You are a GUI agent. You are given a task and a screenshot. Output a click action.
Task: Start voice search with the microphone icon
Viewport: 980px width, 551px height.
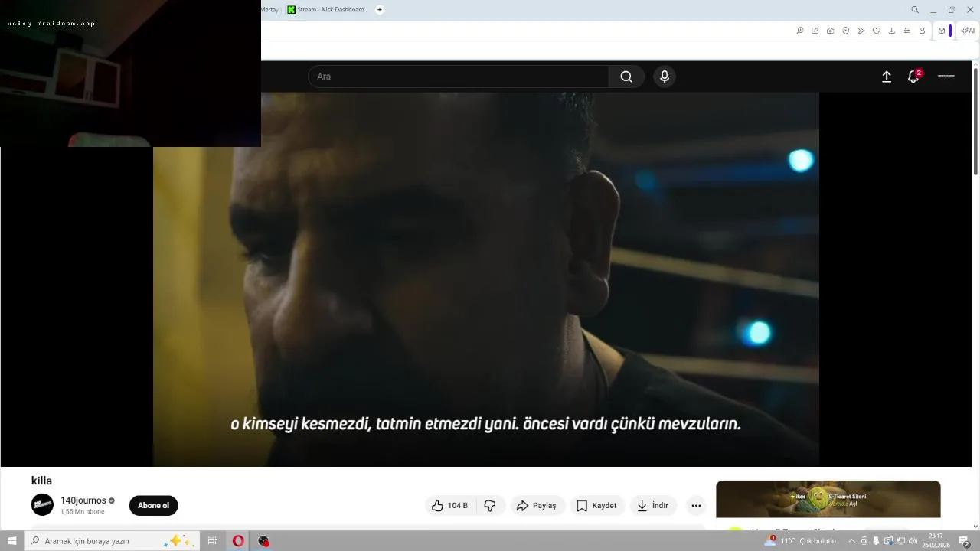point(665,77)
